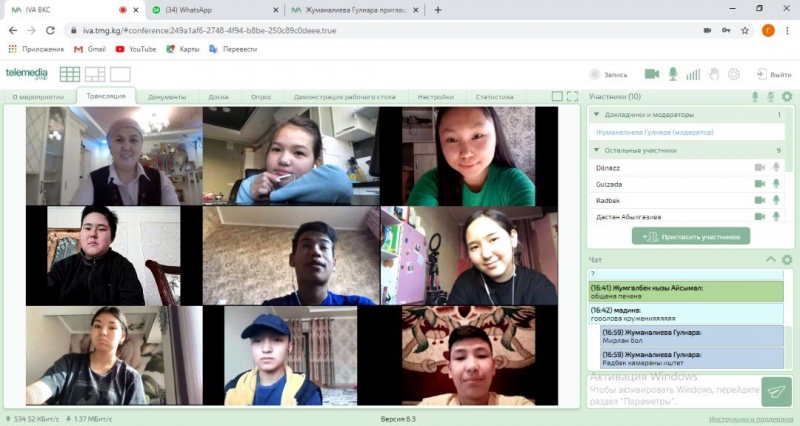Open the signal strength indicator

coord(693,74)
